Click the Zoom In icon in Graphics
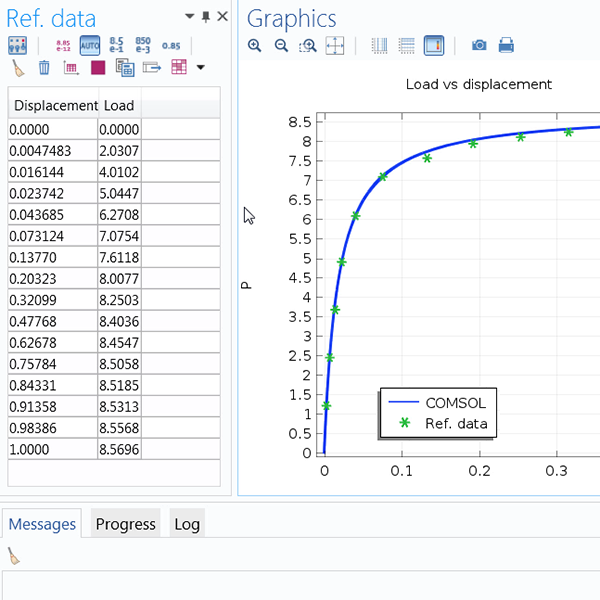Screen dimensions: 600x600 [255, 46]
